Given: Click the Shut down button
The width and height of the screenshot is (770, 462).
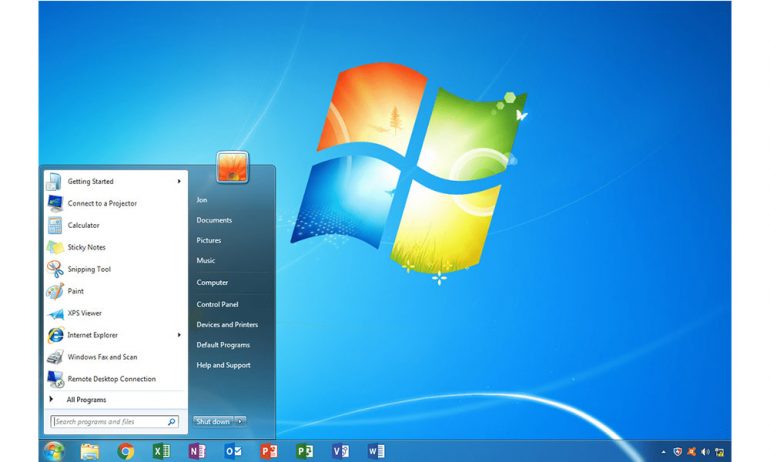Looking at the screenshot, I should tap(213, 421).
